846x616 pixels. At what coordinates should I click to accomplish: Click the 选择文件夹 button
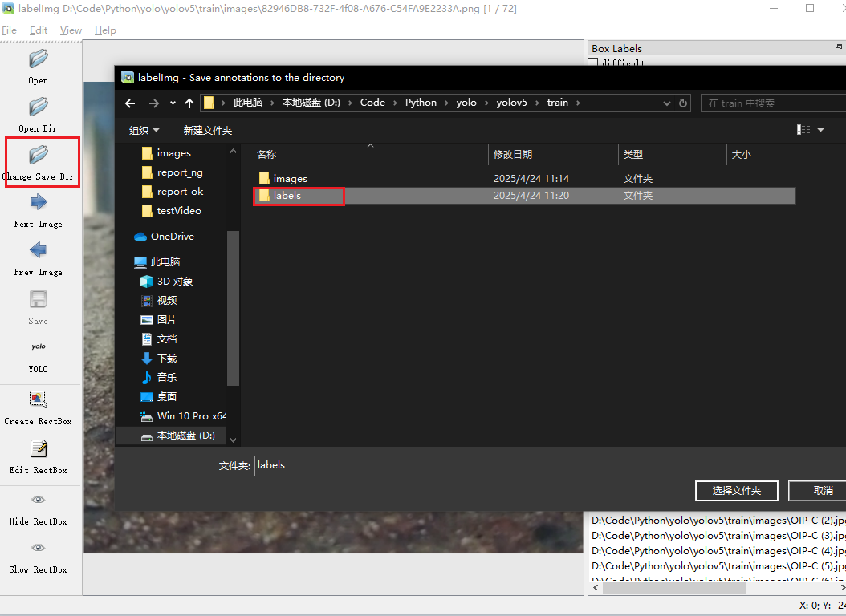coord(735,490)
